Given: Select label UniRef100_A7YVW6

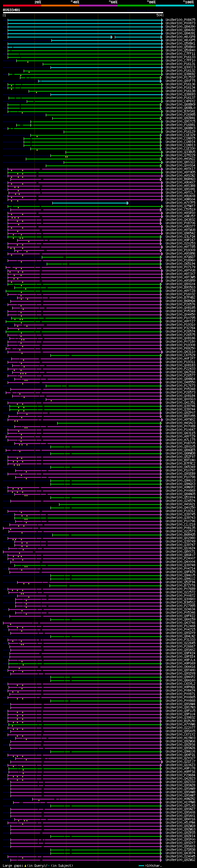Looking at the screenshot, I should point(180,724).
